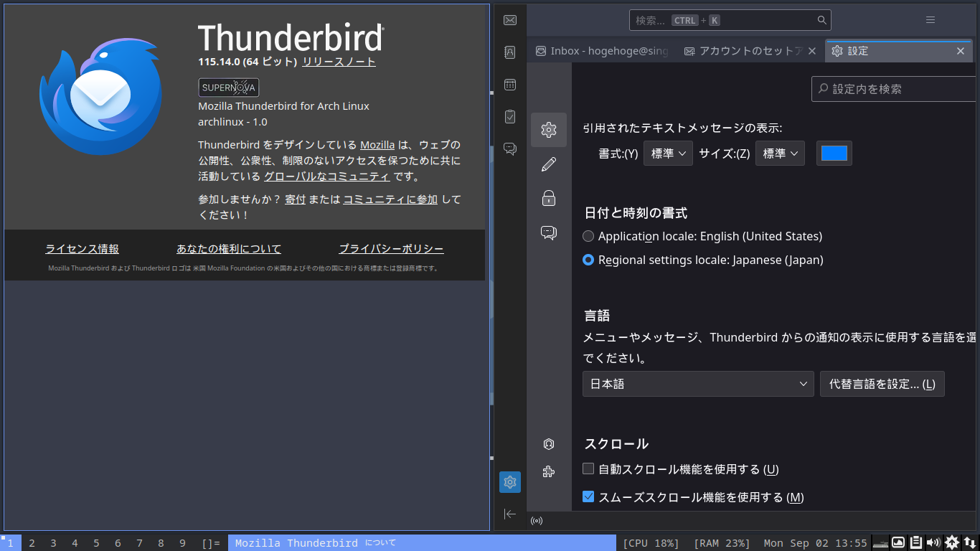Select Regional settings locale: Japanese (Japan)

pos(588,260)
